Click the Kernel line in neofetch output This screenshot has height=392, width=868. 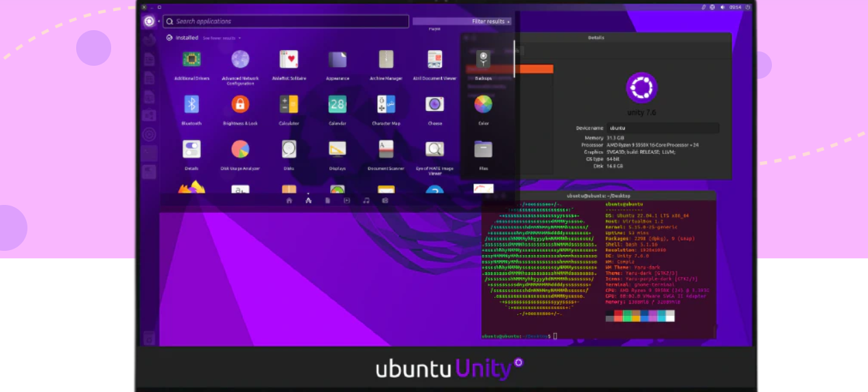[x=642, y=226]
